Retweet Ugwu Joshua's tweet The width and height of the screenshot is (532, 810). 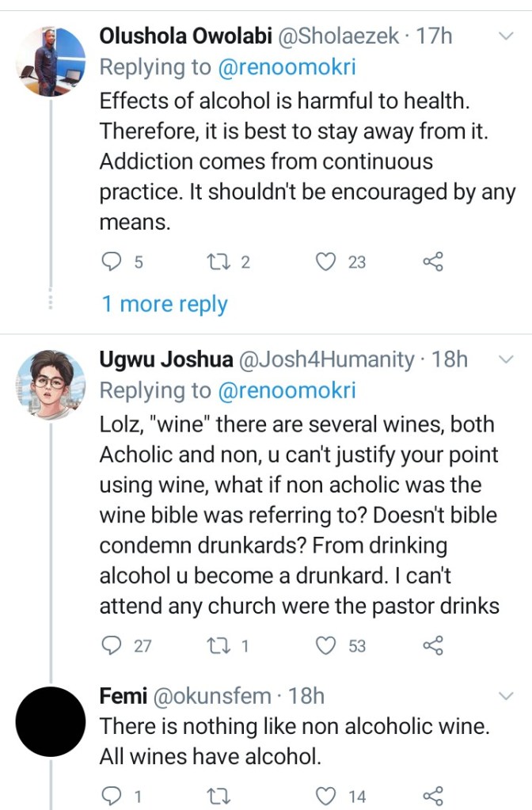[215, 645]
